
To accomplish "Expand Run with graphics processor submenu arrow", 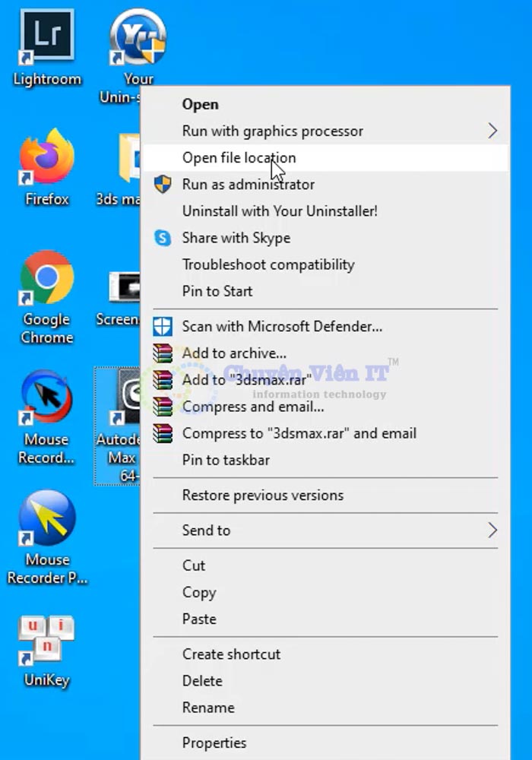I will point(492,131).
